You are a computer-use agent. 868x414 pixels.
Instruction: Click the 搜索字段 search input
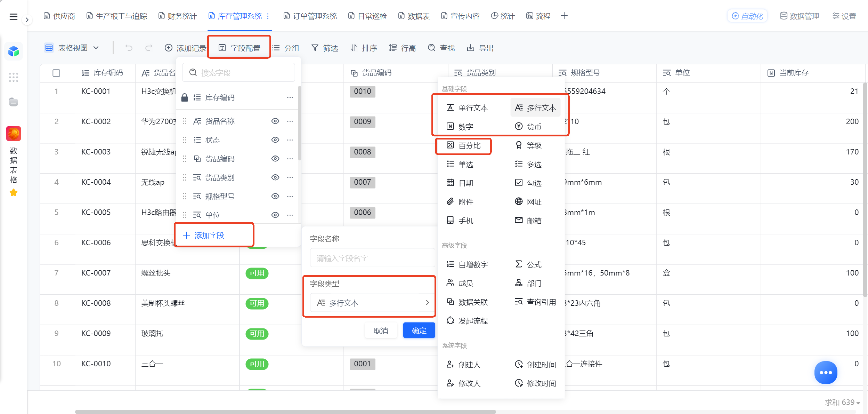pos(238,73)
